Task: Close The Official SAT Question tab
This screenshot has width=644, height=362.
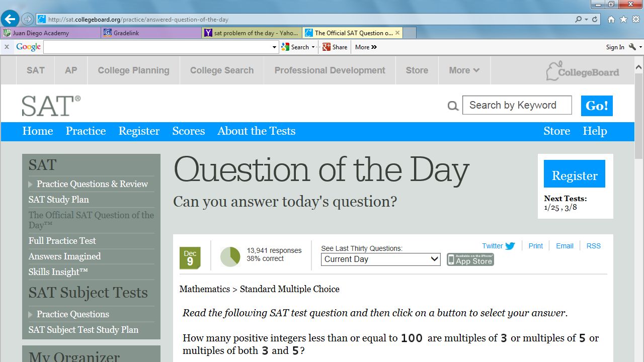Action: point(397,33)
